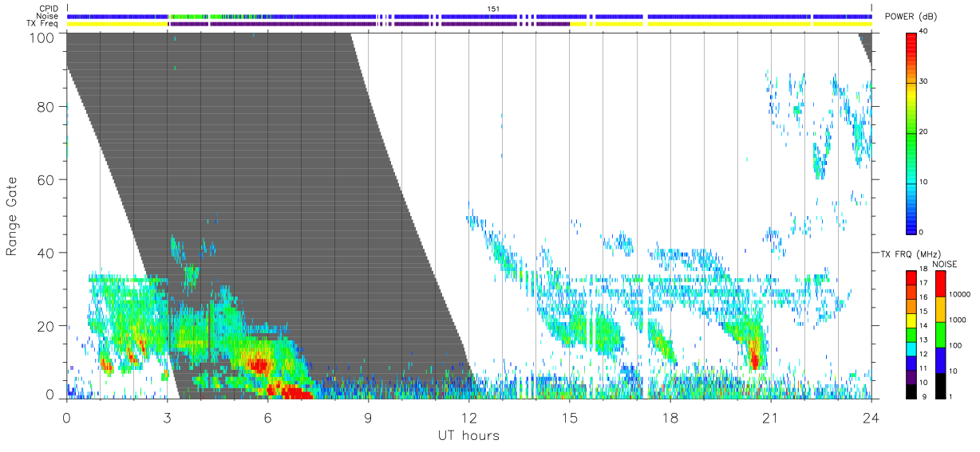
Task: Click the 100 range gate tick label
Action: click(42, 37)
